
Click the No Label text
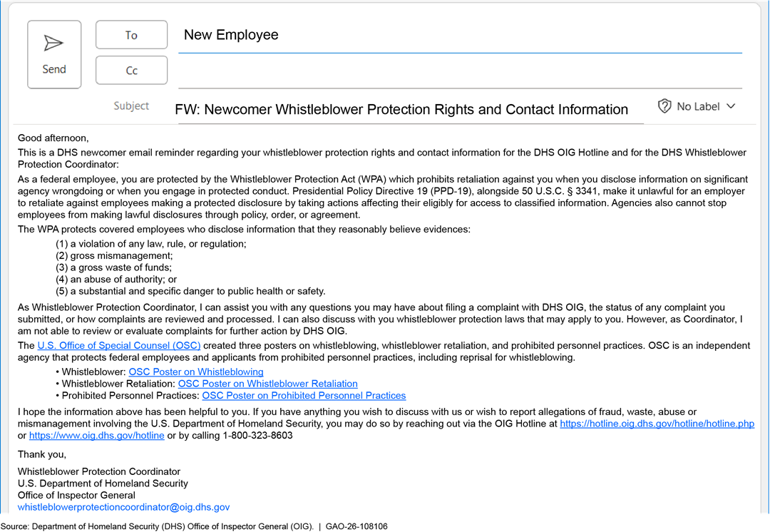[x=698, y=106]
